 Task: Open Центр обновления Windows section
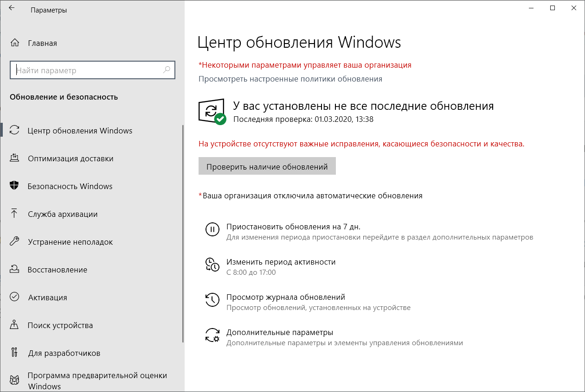(x=80, y=131)
